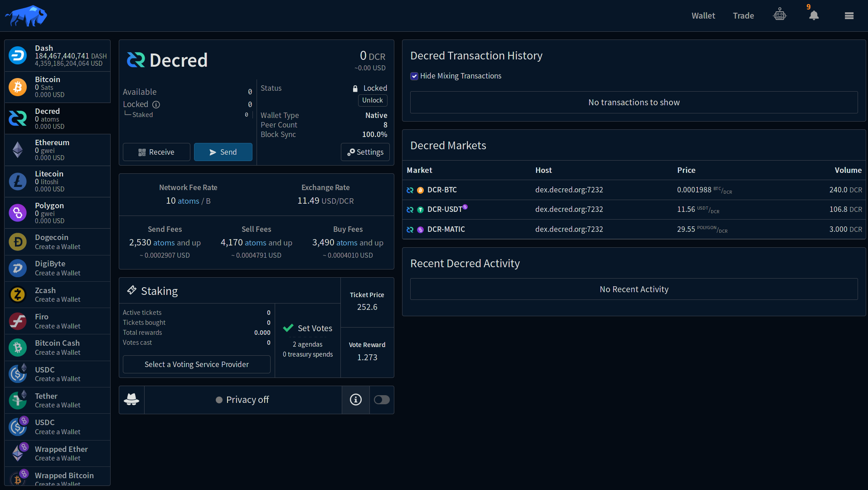The height and width of the screenshot is (490, 868).
Task: Open the Trade page
Action: tap(743, 15)
